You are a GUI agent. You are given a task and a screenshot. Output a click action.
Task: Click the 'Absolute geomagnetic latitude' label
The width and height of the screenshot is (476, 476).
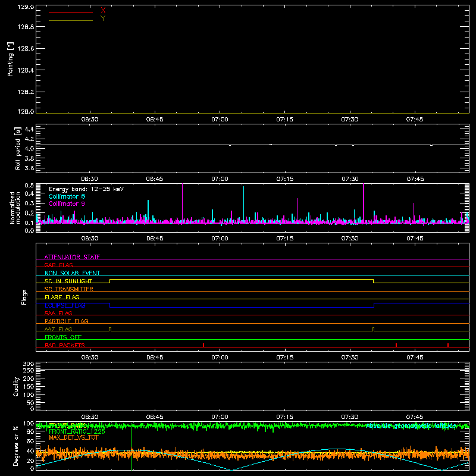pos(411,426)
